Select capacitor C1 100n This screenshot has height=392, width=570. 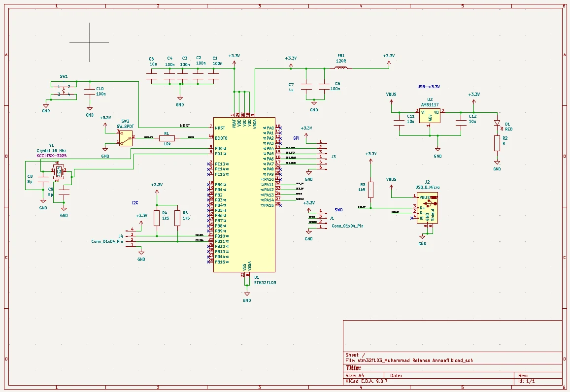click(x=213, y=76)
